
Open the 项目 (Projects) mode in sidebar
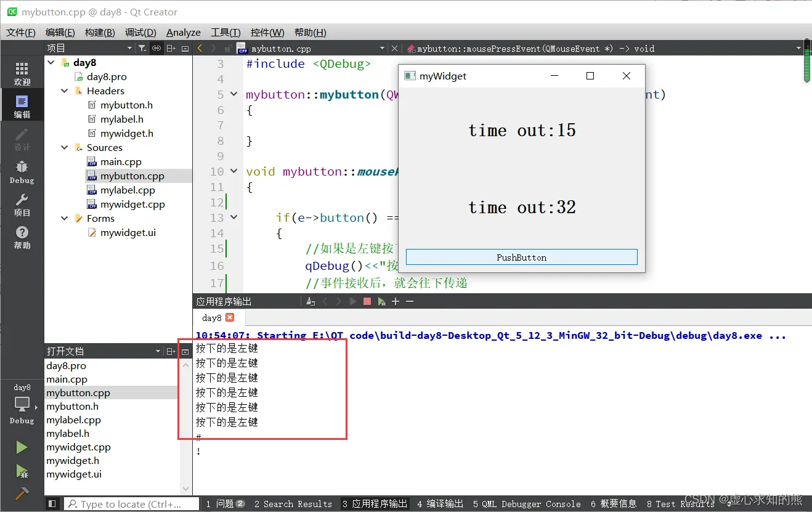pos(22,205)
